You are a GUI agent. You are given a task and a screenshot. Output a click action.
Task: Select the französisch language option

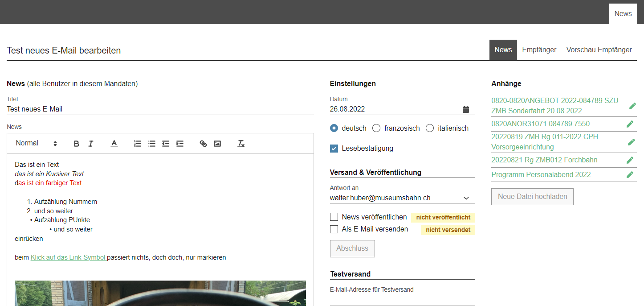click(x=376, y=128)
